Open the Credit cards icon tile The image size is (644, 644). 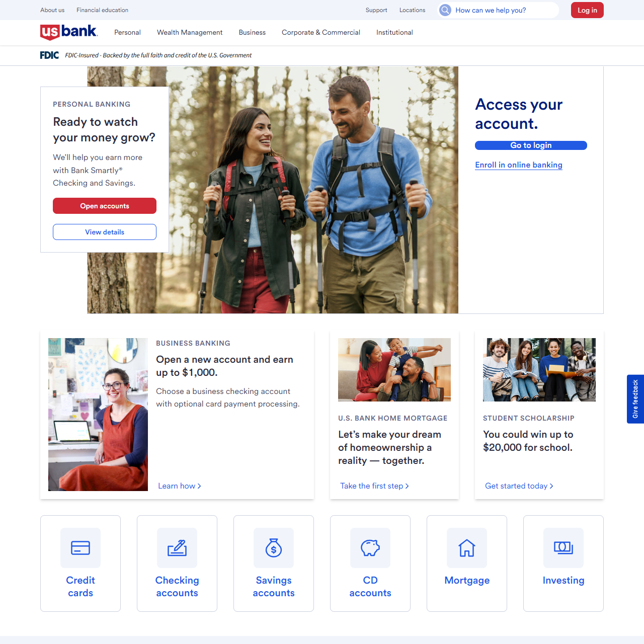click(x=80, y=548)
